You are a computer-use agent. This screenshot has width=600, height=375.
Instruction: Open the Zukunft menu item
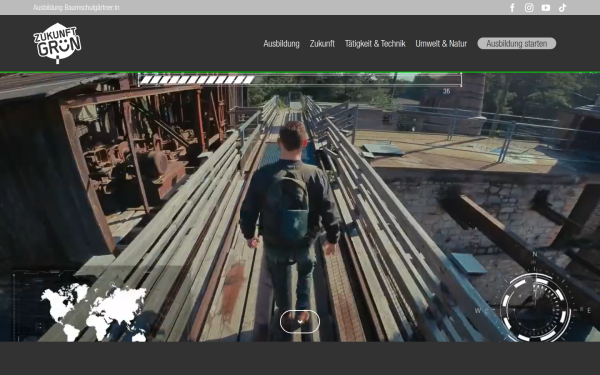point(322,44)
